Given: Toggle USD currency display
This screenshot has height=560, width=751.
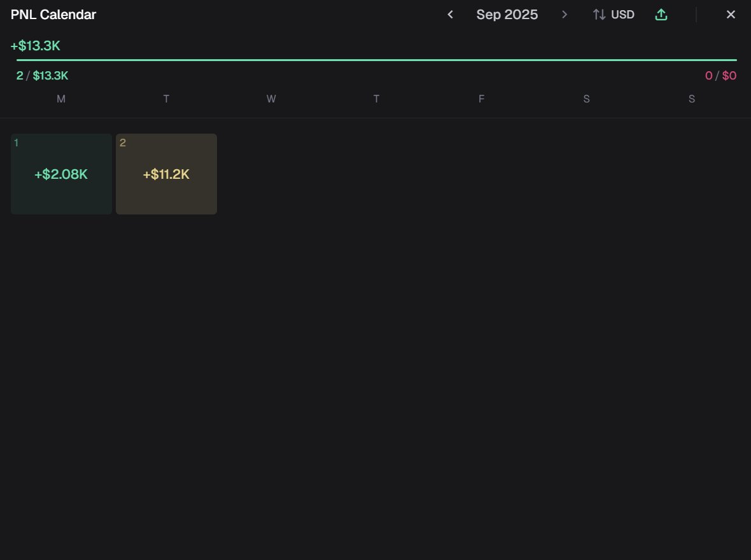Looking at the screenshot, I should pyautogui.click(x=614, y=15).
